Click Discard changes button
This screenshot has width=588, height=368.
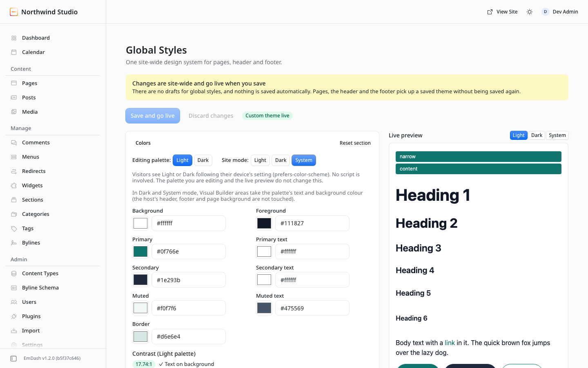click(211, 116)
